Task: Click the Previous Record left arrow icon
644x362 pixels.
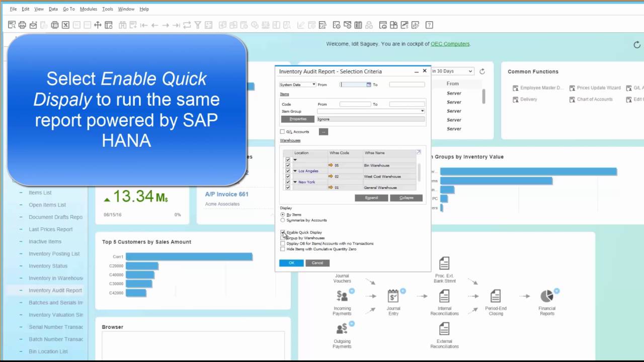Action: [154, 25]
